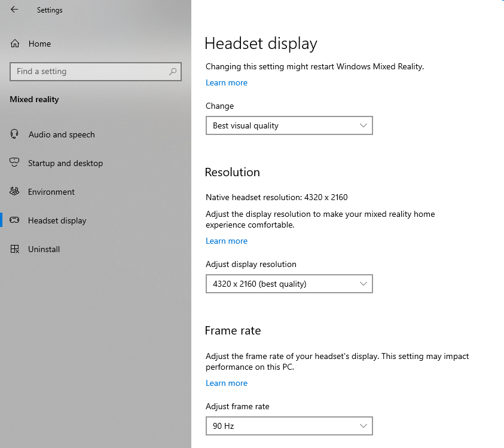
Task: Open the 90 Hz frame rate dropdown
Action: click(x=289, y=426)
